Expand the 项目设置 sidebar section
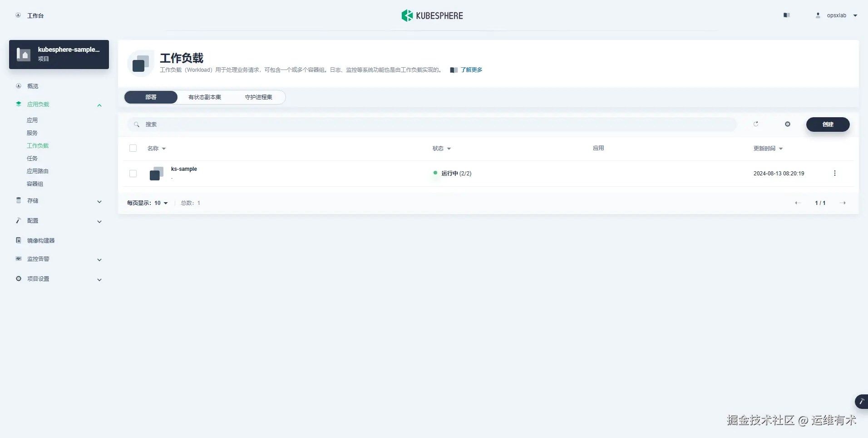Viewport: 868px width, 438px height. tap(99, 279)
